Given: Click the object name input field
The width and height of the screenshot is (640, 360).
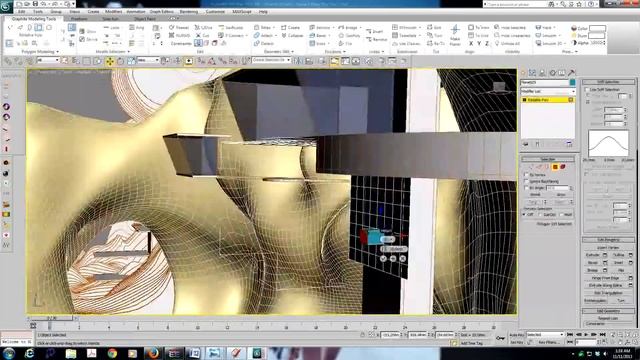Looking at the screenshot, I should 544,82.
